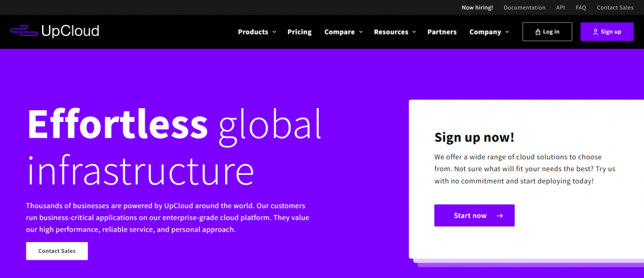
Task: Expand the Products dropdown chevron
Action: click(x=274, y=32)
